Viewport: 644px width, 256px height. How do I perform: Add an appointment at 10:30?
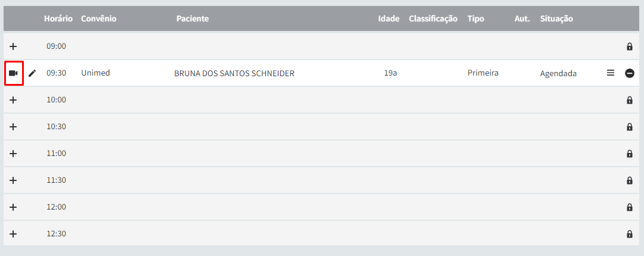pyautogui.click(x=13, y=127)
